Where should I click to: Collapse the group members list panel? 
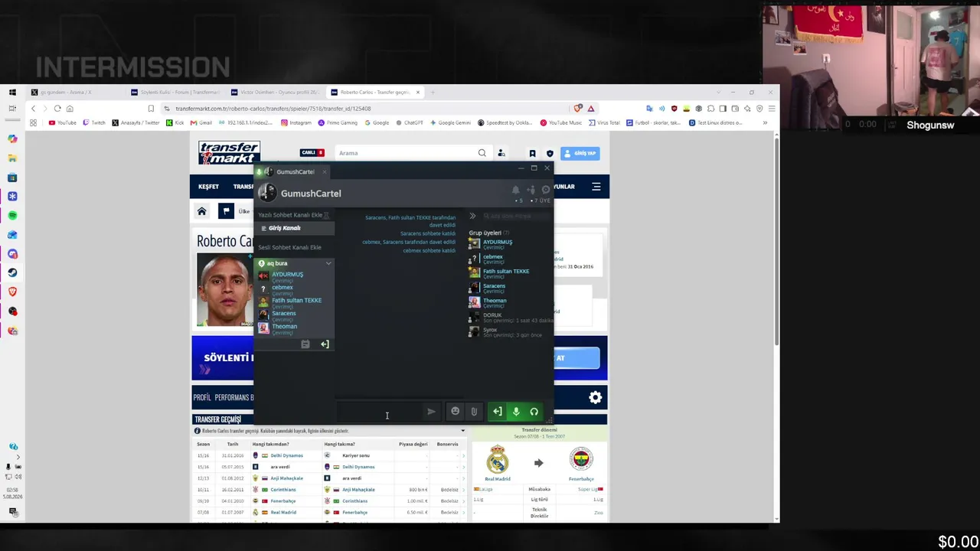(472, 216)
